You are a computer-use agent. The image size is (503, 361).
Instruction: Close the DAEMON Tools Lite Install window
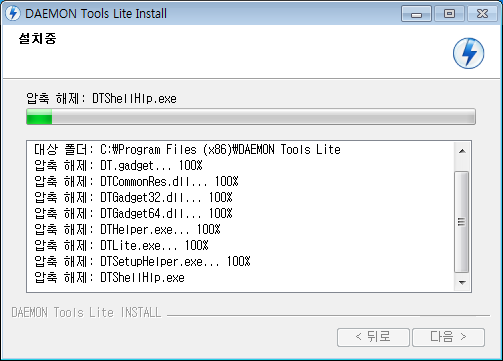(x=482, y=14)
